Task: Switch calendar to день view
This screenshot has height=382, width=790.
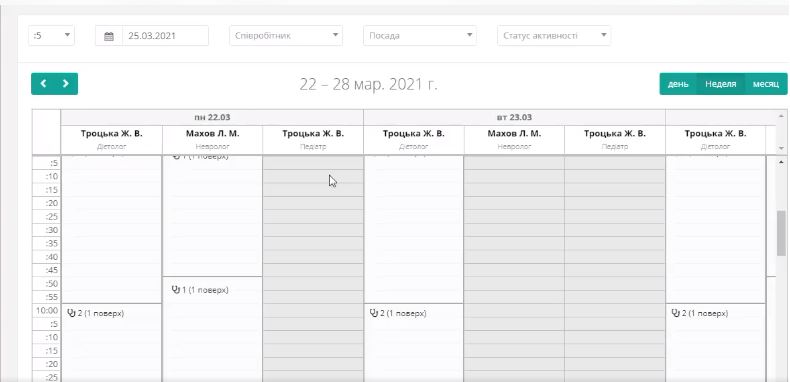Action: click(x=678, y=84)
